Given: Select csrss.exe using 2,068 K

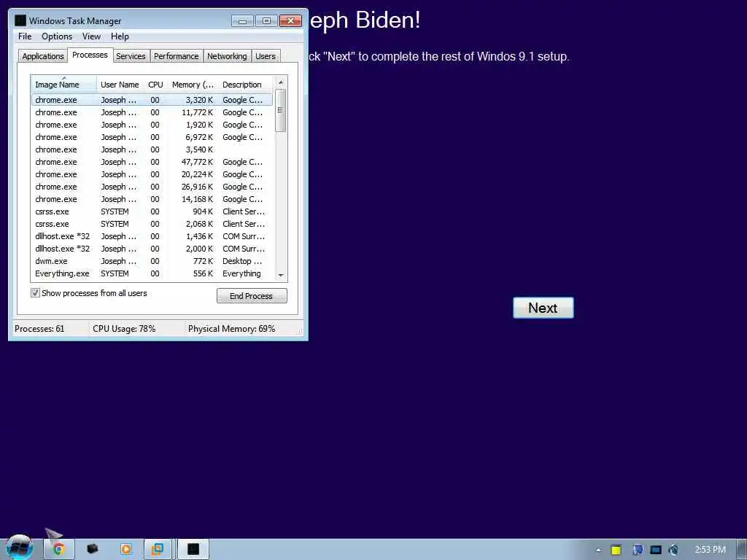Looking at the screenshot, I should tap(152, 224).
